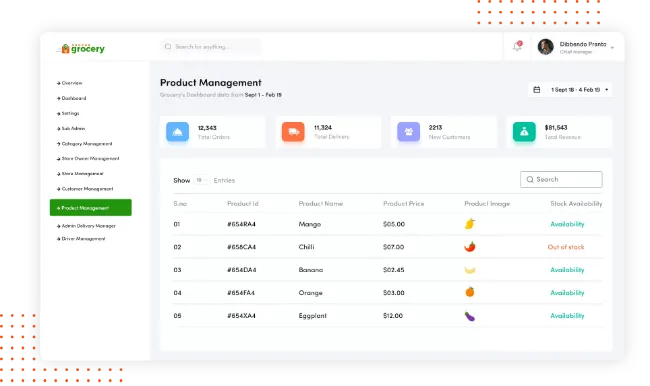Viewport: 650px width, 386px height.
Task: Open Dashboard in the sidebar
Action: pyautogui.click(x=71, y=98)
